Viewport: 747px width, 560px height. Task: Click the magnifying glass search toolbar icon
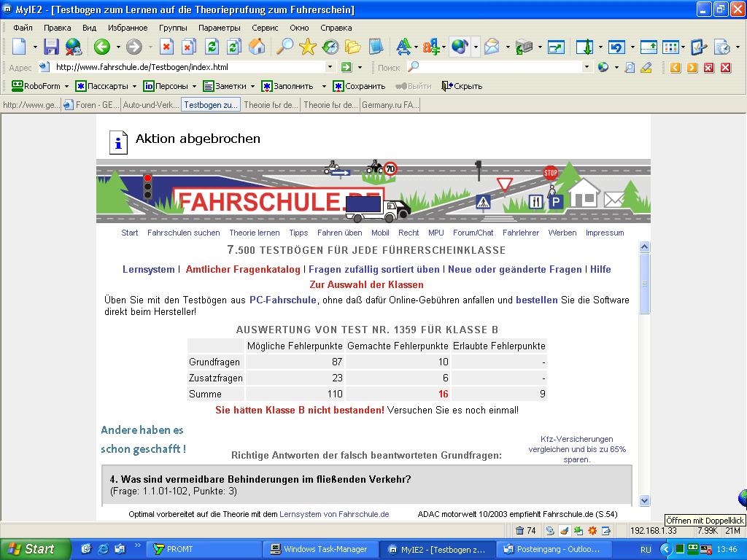click(x=283, y=47)
